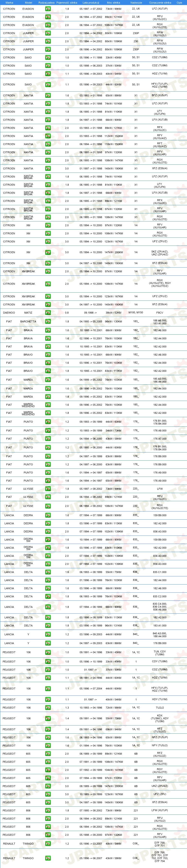Click the engine code 176 A8.000
Screen dimensions: 187x868
pos(160,431)
